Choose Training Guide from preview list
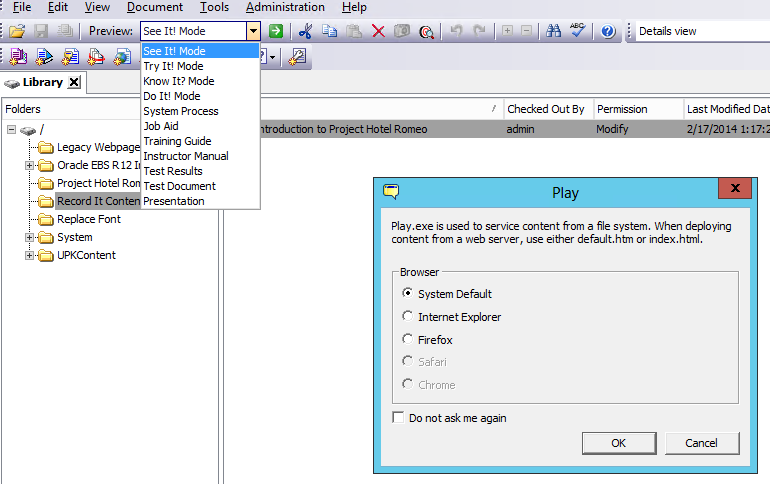Screen dimensions: 770x484 (176, 141)
